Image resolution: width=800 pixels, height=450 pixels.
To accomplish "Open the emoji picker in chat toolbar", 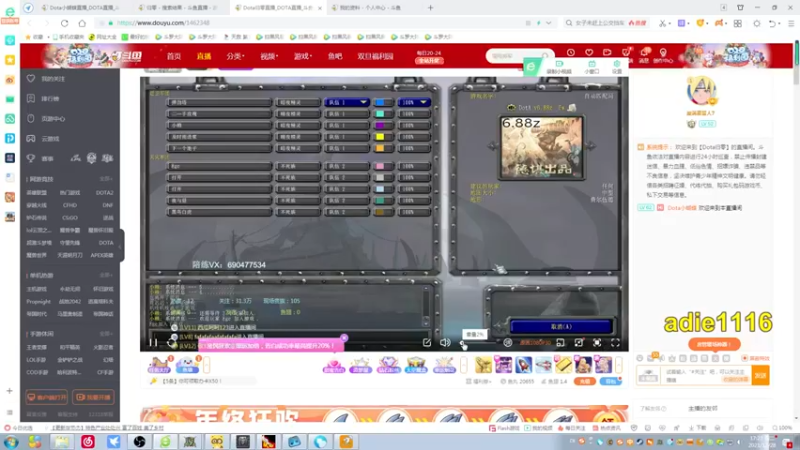I will pos(640,358).
